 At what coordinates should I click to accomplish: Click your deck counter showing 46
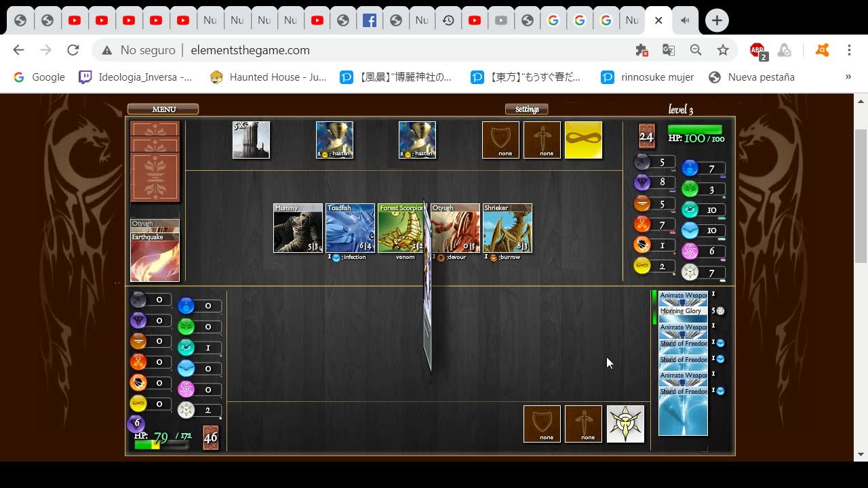(x=210, y=437)
